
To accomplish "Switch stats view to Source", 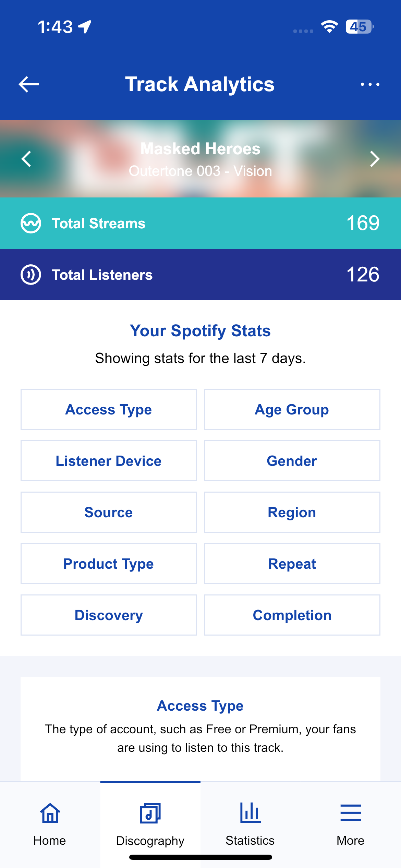I will (x=109, y=512).
